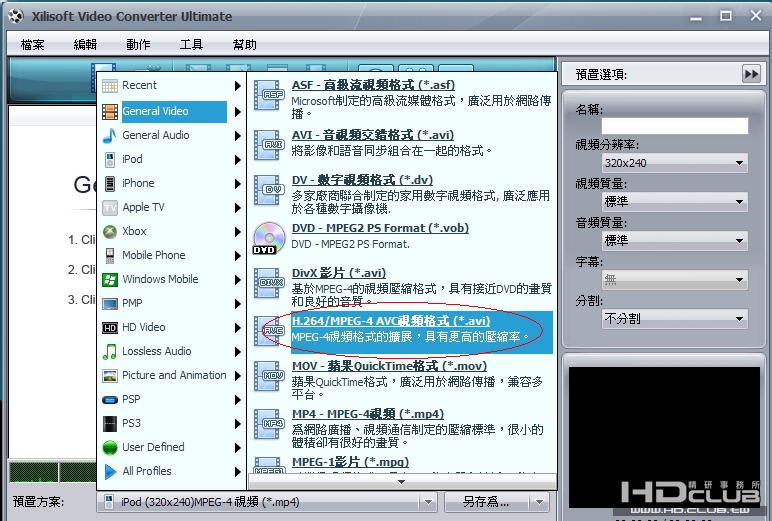Open the 工具 menu

(x=191, y=45)
